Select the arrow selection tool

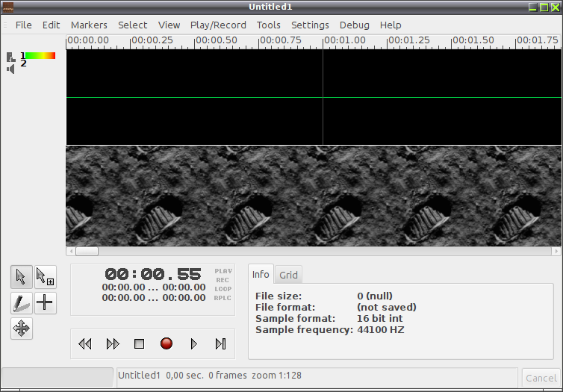click(x=22, y=277)
